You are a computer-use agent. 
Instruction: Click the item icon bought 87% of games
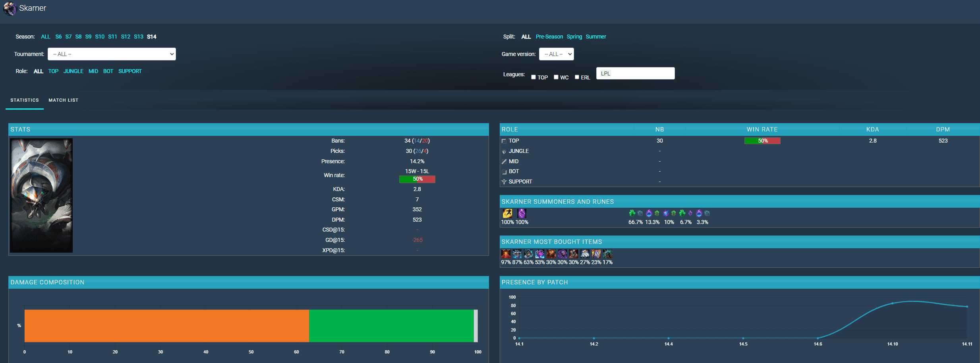click(517, 254)
